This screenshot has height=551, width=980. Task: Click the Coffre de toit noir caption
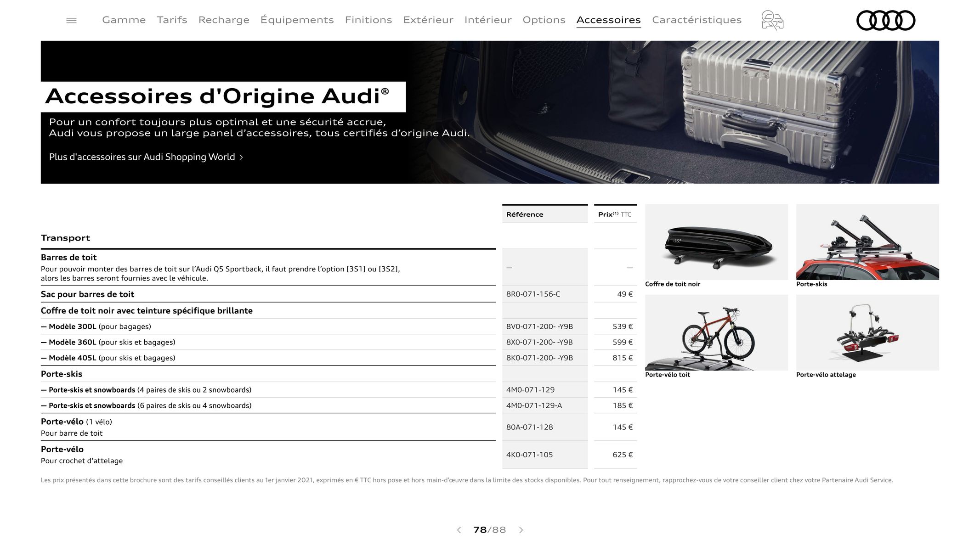[673, 284]
